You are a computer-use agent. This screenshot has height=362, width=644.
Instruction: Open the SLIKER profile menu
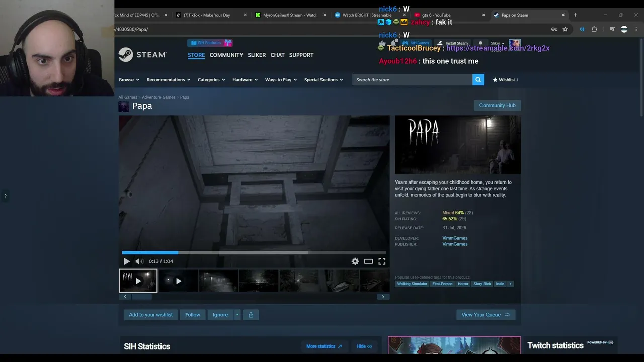[x=257, y=55]
